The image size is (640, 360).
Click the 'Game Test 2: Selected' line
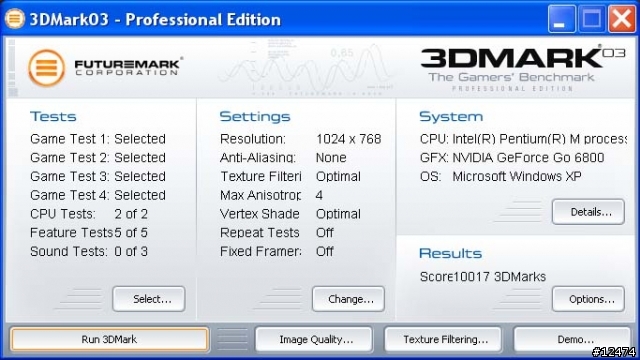(98, 158)
